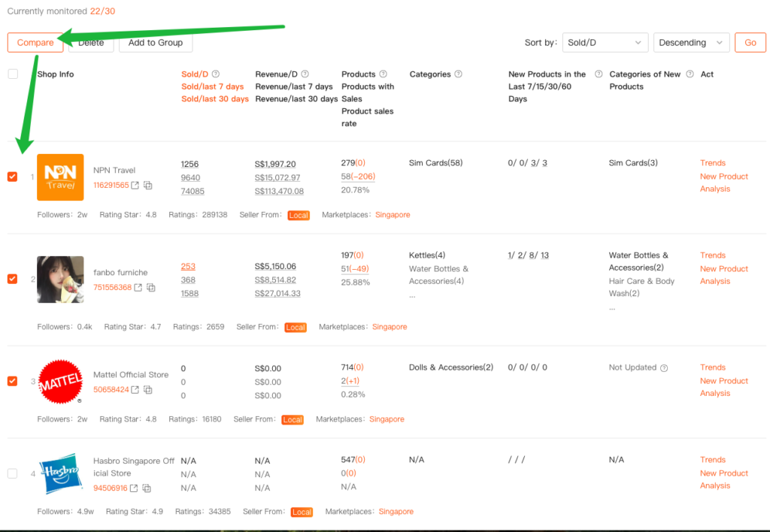Click the Add to Group button
This screenshot has height=532, width=770.
coord(156,43)
